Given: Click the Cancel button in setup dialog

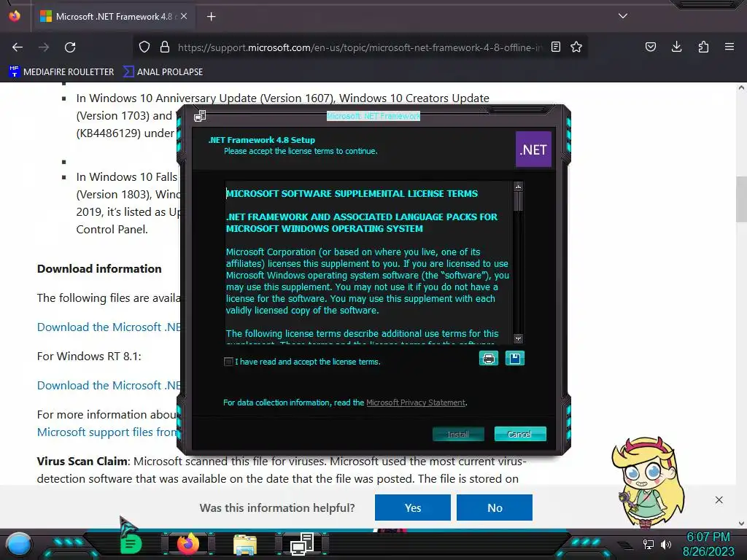Looking at the screenshot, I should tap(519, 435).
